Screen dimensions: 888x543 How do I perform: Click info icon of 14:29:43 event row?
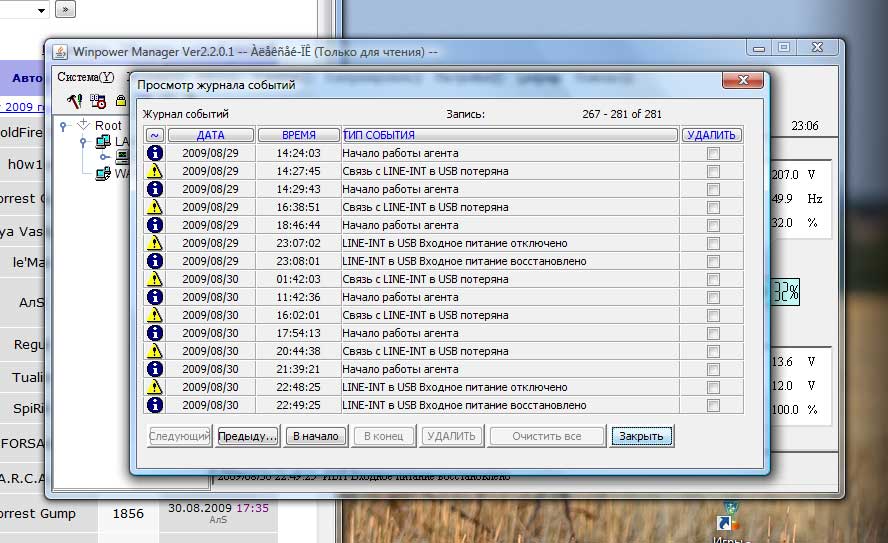[155, 189]
